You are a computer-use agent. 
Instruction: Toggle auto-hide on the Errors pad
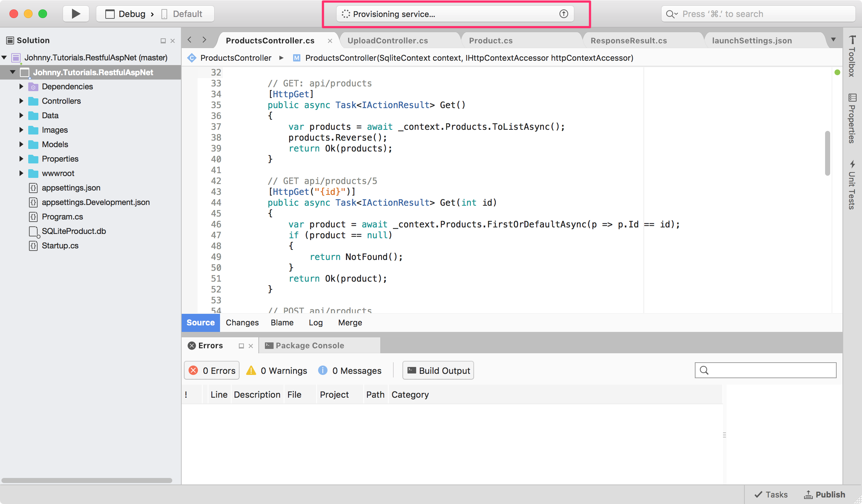pyautogui.click(x=241, y=346)
